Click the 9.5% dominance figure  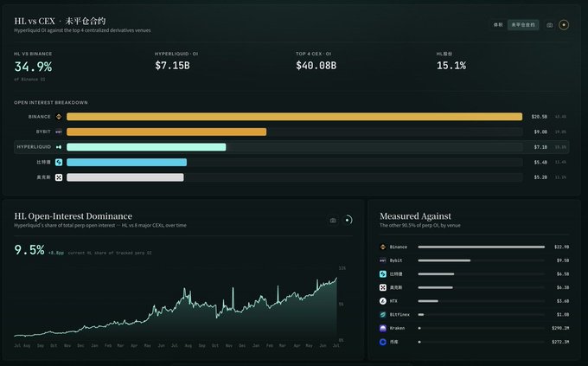click(29, 250)
